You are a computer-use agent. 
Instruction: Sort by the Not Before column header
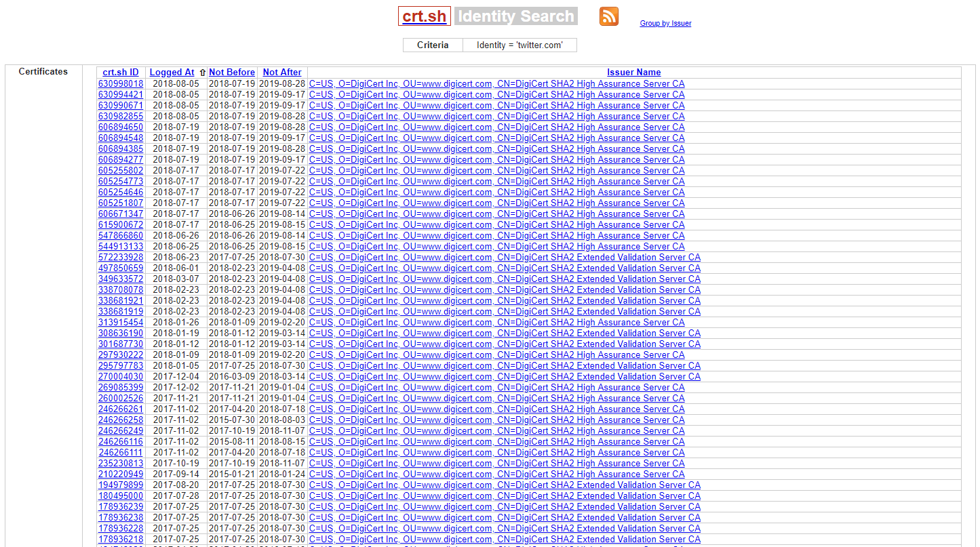(232, 73)
